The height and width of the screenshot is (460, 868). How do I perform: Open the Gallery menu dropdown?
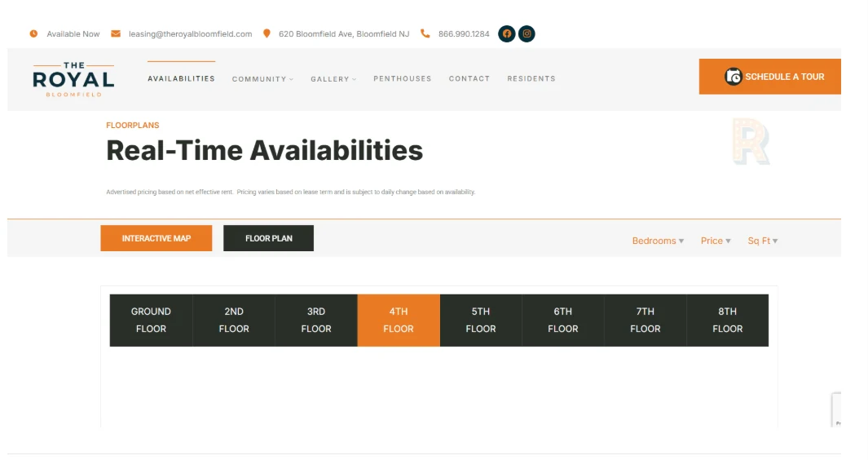(333, 79)
